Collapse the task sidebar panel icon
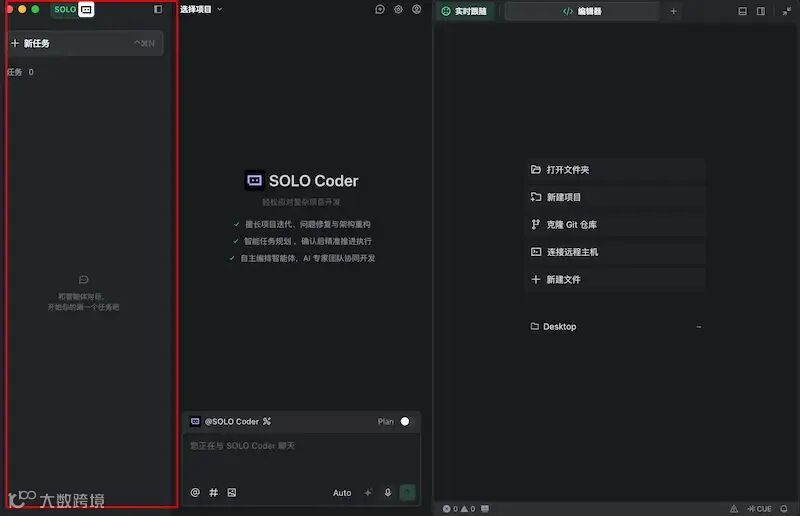The width and height of the screenshot is (800, 516). (x=158, y=9)
